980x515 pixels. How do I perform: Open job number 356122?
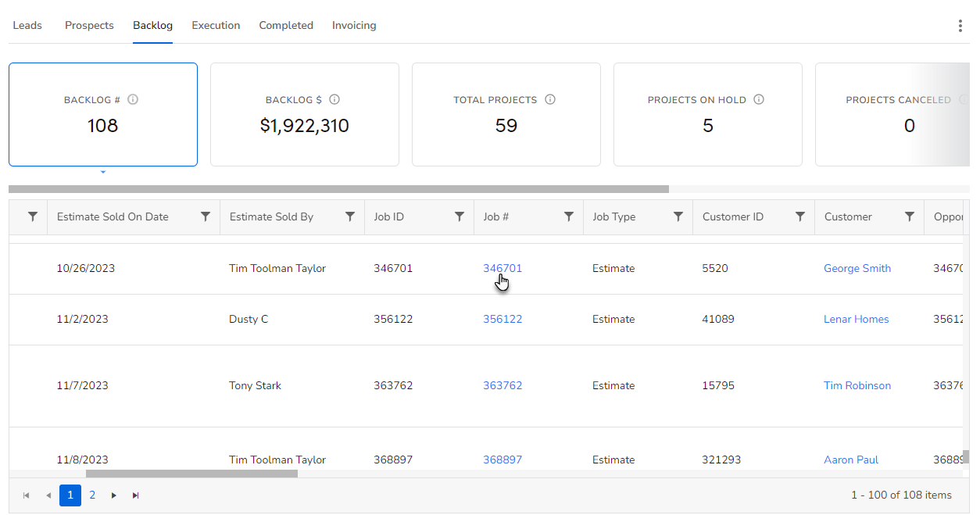(503, 319)
